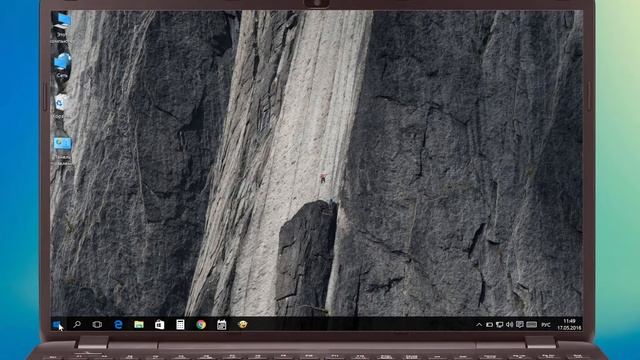
Task: Select the Сеть network desktop icon
Action: tap(62, 65)
